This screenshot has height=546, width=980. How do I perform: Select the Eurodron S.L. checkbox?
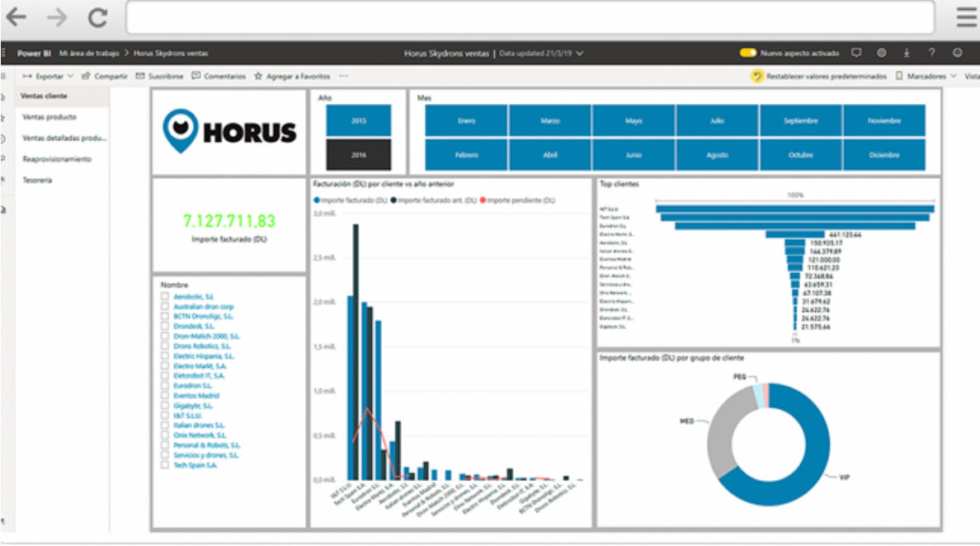click(x=166, y=385)
